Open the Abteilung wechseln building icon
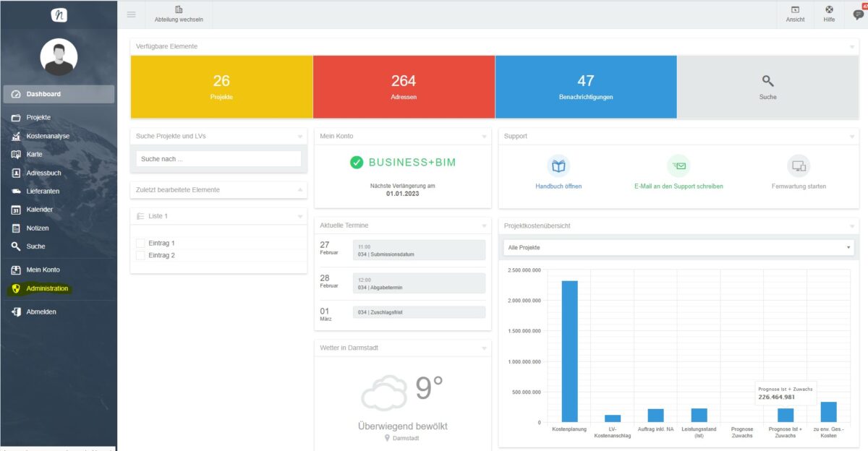868x451 pixels. click(x=179, y=9)
